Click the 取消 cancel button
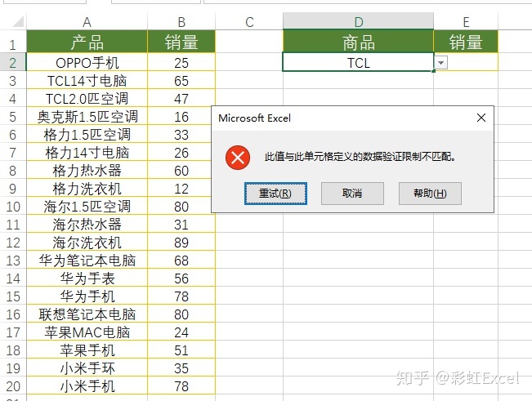The height and width of the screenshot is (401, 532). click(352, 194)
